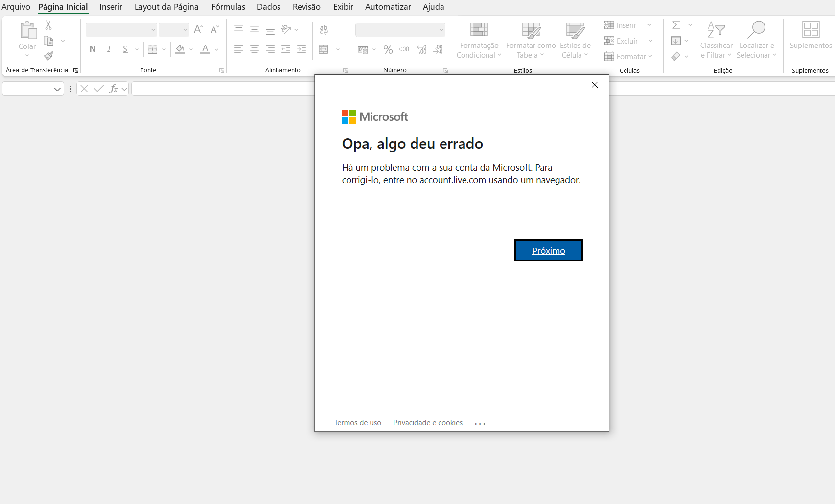Open Classificar e Filtrar dropdown
Screen dimensions: 835x504
pyautogui.click(x=716, y=40)
